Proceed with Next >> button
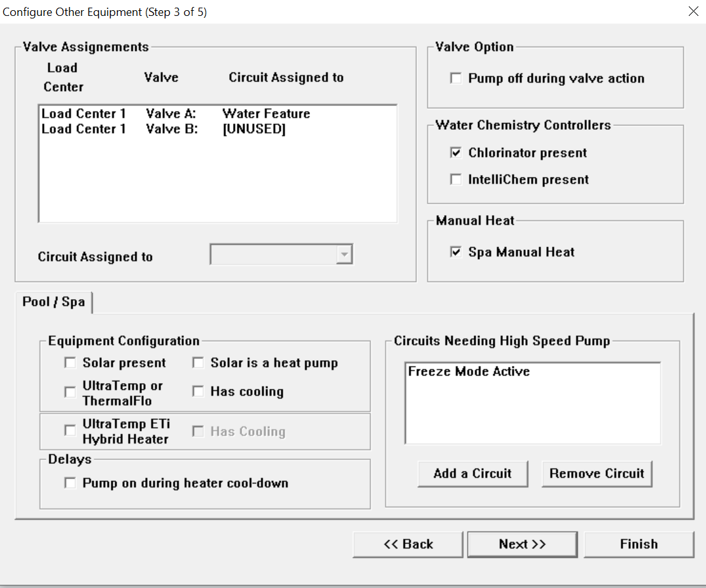The height and width of the screenshot is (588, 706). pyautogui.click(x=522, y=544)
